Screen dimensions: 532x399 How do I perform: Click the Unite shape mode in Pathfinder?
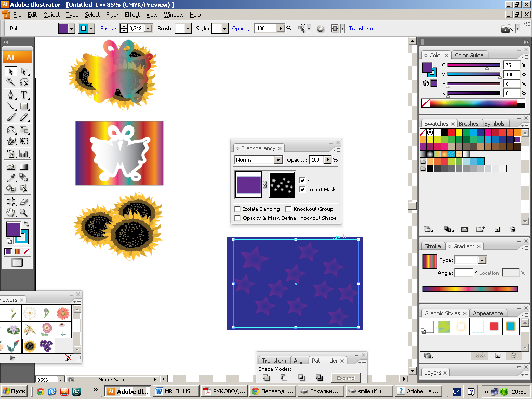pyautogui.click(x=267, y=378)
